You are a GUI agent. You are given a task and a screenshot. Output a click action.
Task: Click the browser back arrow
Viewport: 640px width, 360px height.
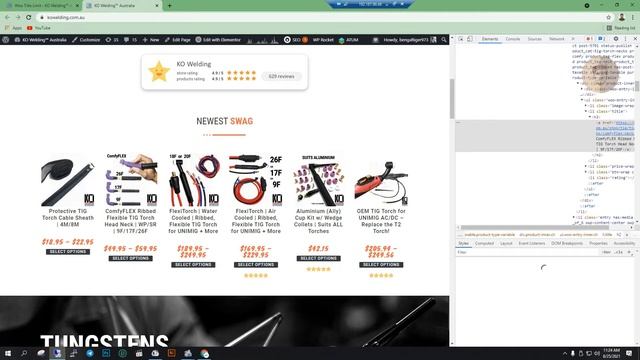(x=7, y=17)
